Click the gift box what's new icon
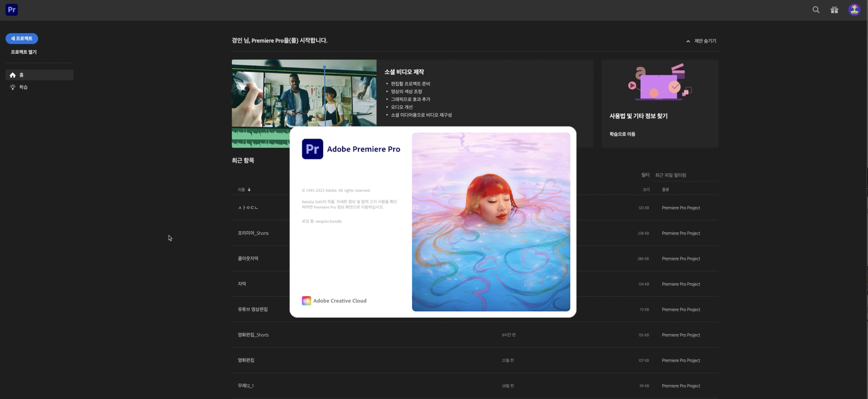This screenshot has height=399, width=868. [834, 10]
